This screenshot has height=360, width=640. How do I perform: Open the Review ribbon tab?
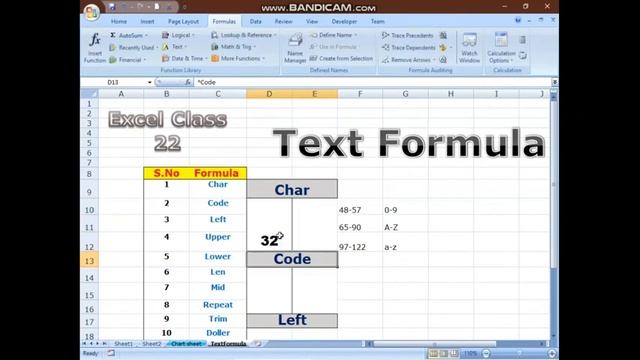(x=283, y=21)
